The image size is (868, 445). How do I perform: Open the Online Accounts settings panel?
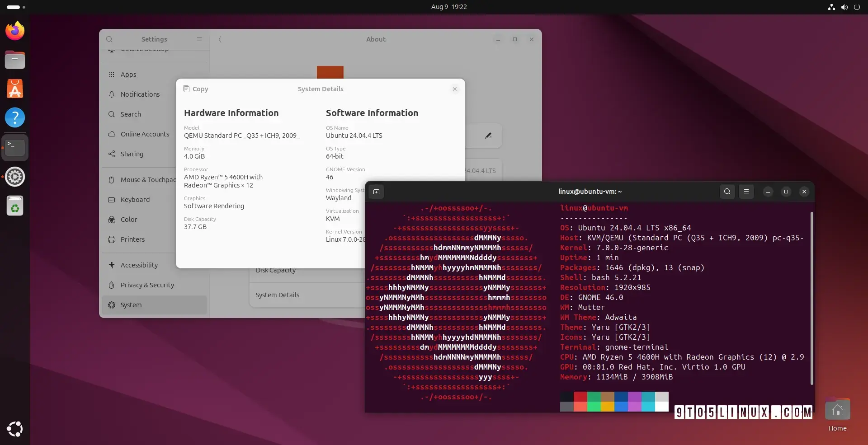[x=154, y=134]
